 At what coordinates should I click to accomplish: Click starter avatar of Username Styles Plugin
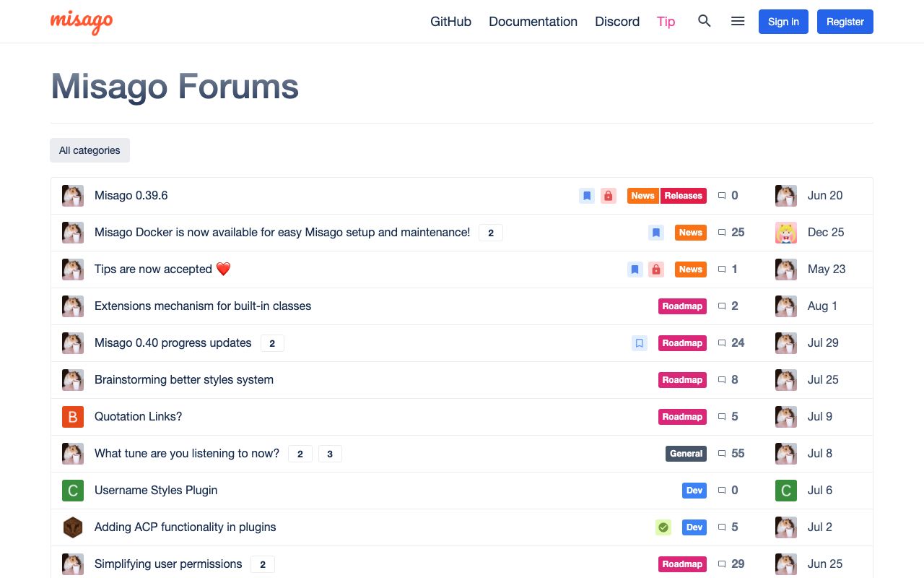[x=73, y=491]
